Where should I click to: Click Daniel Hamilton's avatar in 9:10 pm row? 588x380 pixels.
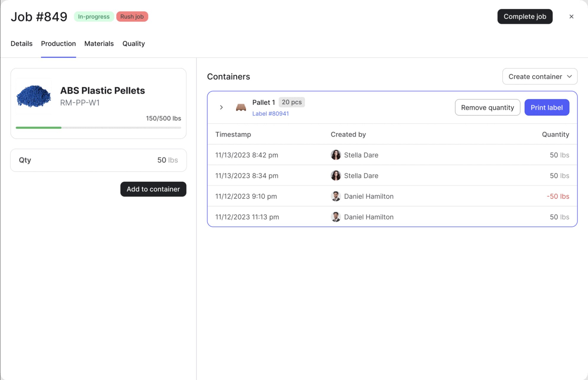336,196
